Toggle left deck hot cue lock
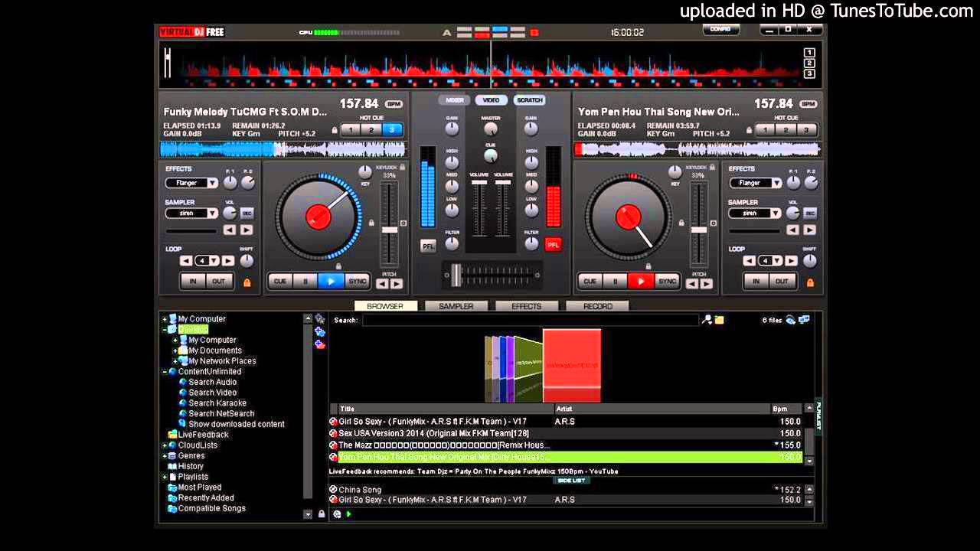 click(335, 130)
